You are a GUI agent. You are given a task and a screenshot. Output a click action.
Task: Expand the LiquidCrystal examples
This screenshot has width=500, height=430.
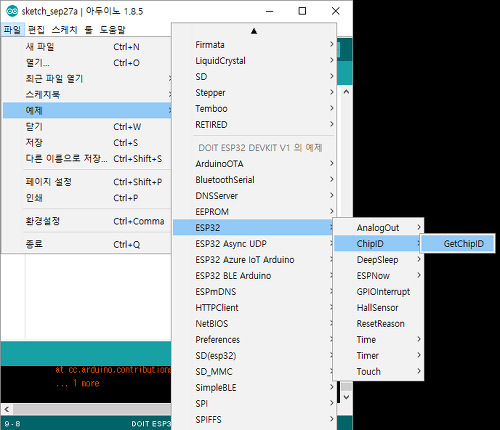(254, 61)
